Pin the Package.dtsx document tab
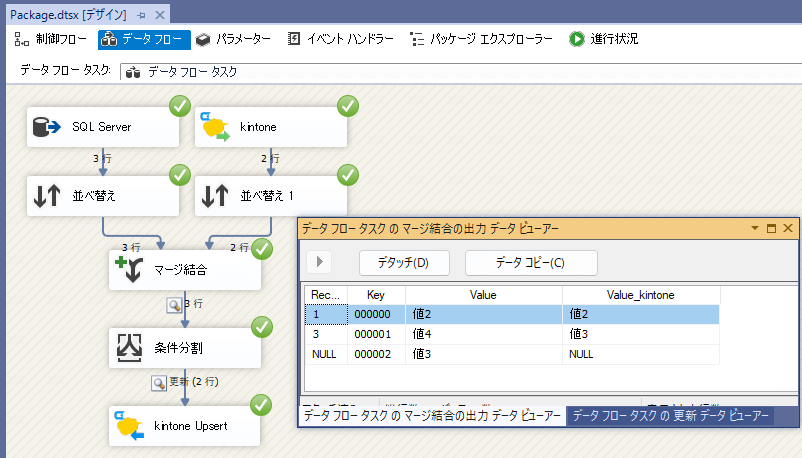 (141, 12)
